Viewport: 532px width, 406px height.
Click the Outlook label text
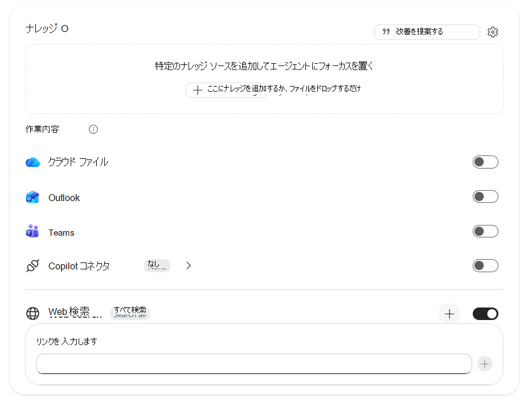pos(64,198)
